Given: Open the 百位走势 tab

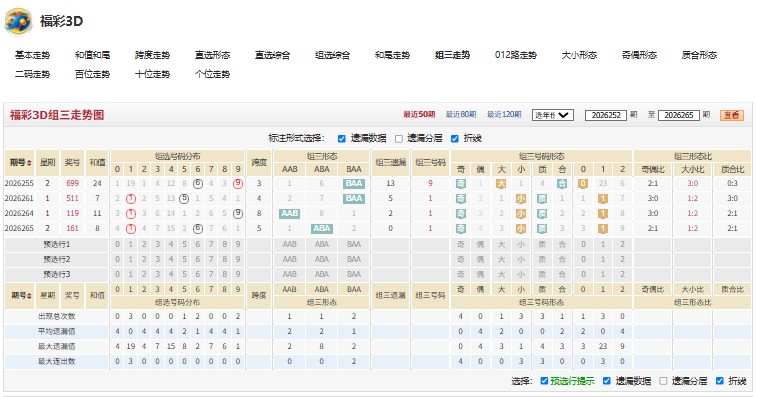Looking at the screenshot, I should tap(92, 74).
